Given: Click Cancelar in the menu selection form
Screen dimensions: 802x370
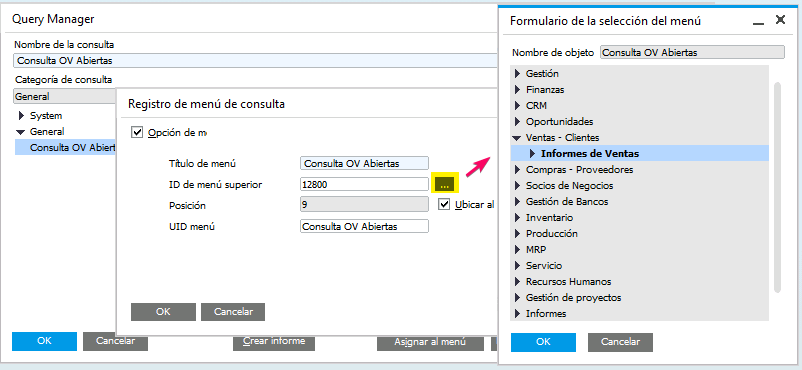Looking at the screenshot, I should 620,342.
